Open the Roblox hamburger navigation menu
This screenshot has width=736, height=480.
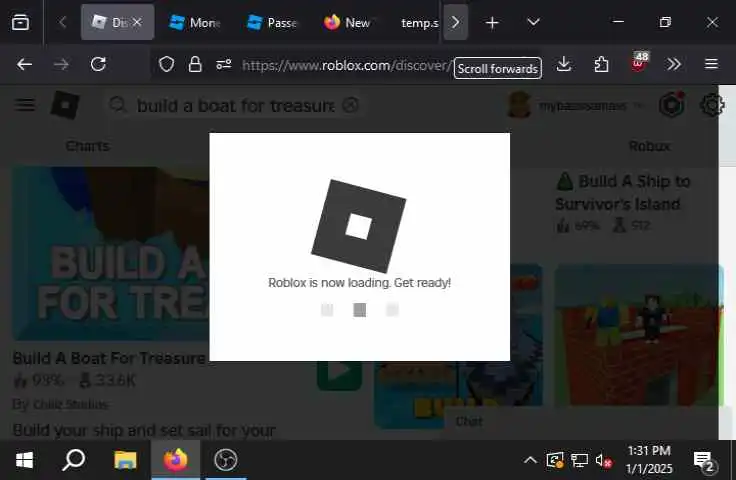tap(25, 105)
